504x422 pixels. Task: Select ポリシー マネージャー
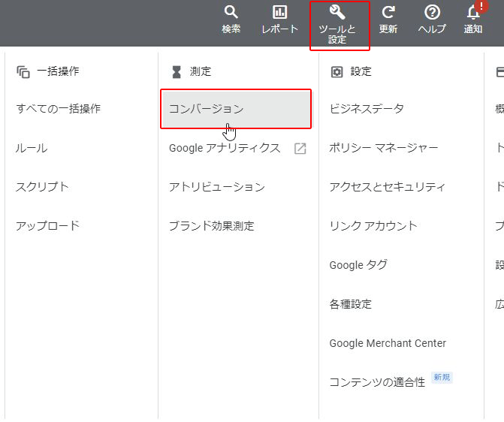coord(383,148)
